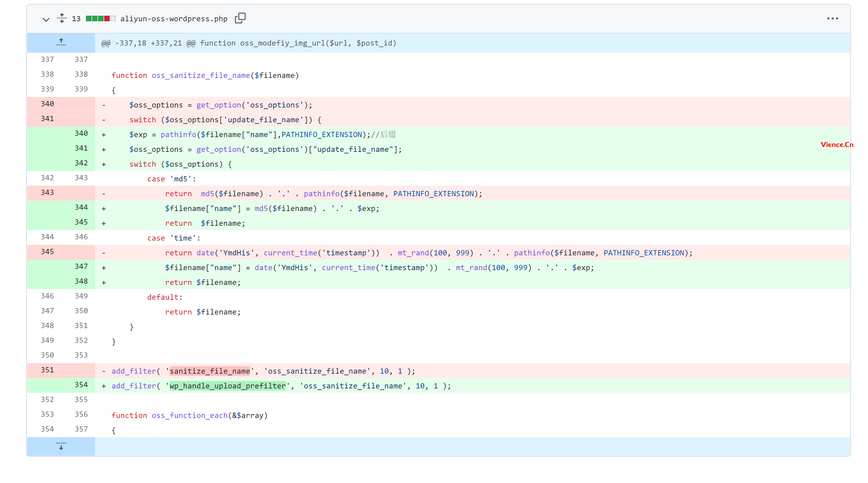The height and width of the screenshot is (483, 868).
Task: Select added line number 354
Action: 81,385
